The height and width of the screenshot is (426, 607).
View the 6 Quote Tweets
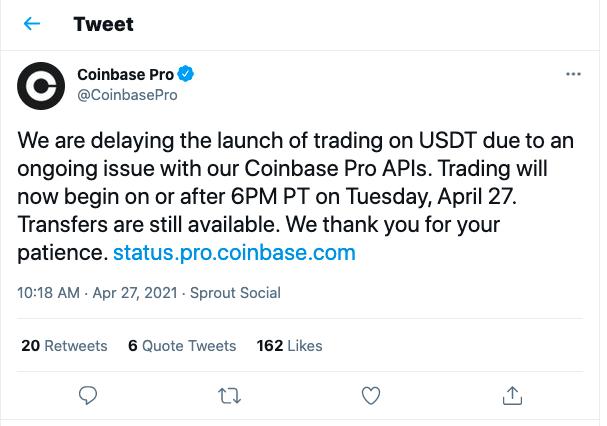[x=182, y=346]
